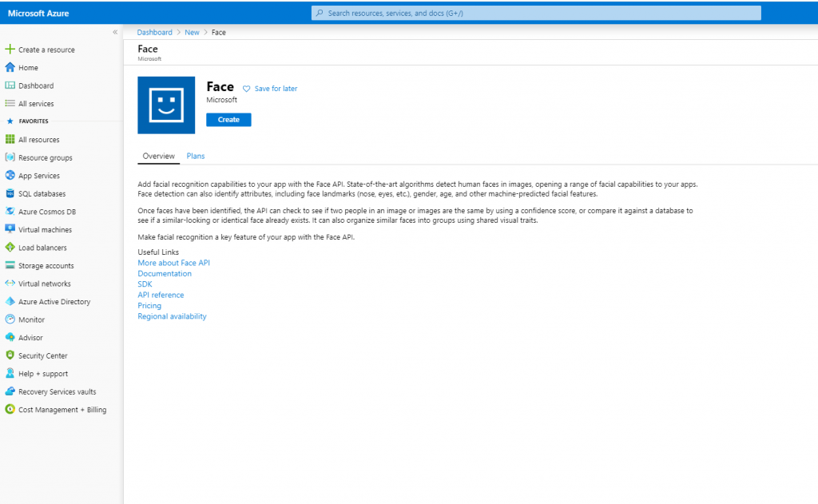Select Resource groups menu label

coord(46,157)
